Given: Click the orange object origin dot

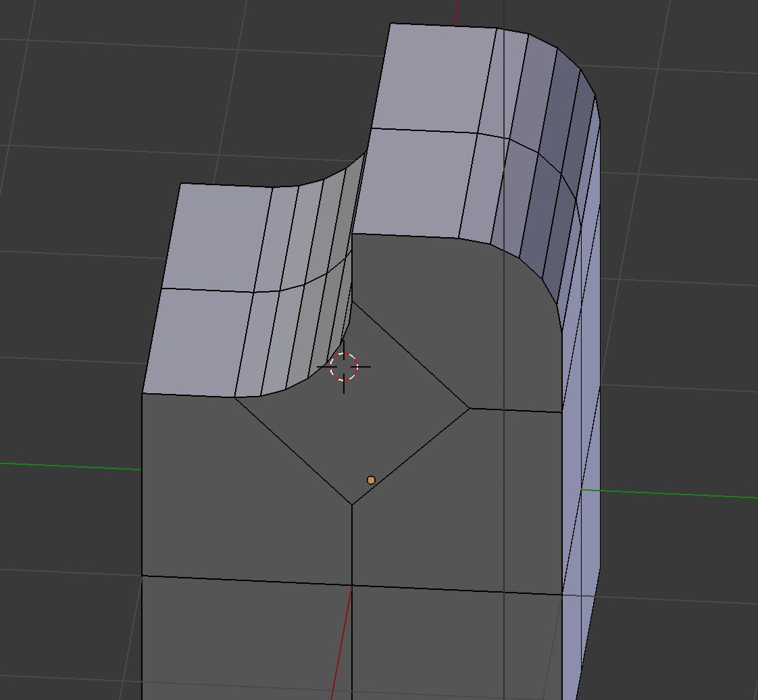Looking at the screenshot, I should coord(371,480).
